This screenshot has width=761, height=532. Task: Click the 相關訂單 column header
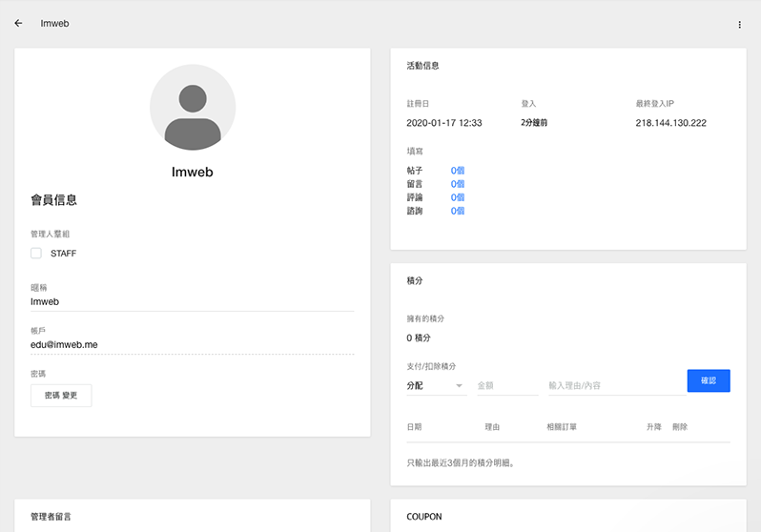562,427
